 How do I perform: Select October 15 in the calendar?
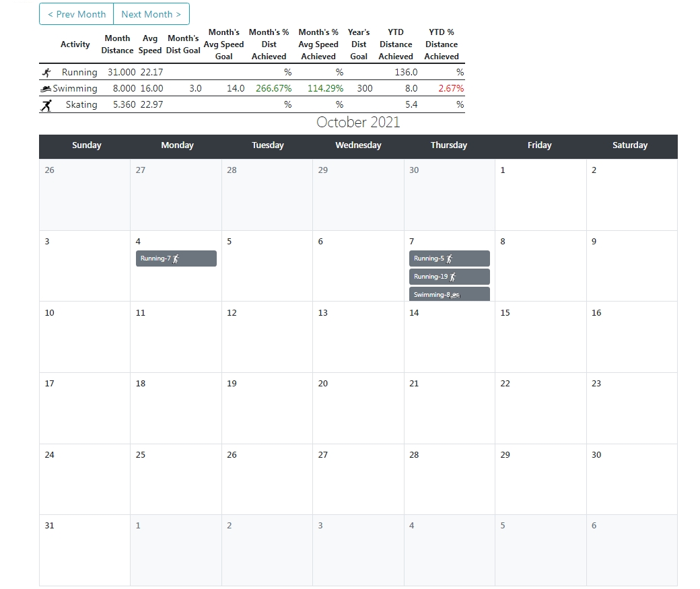(x=540, y=337)
